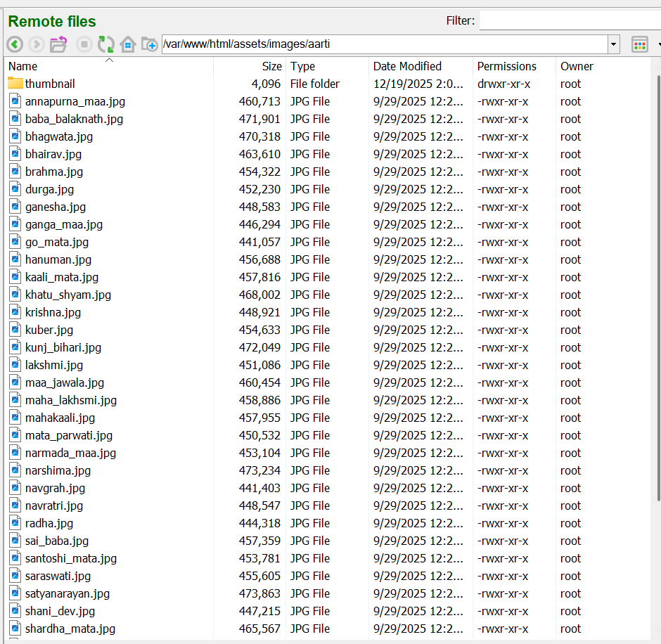Sort files by the Owner column
The width and height of the screenshot is (661, 644).
pos(603,66)
